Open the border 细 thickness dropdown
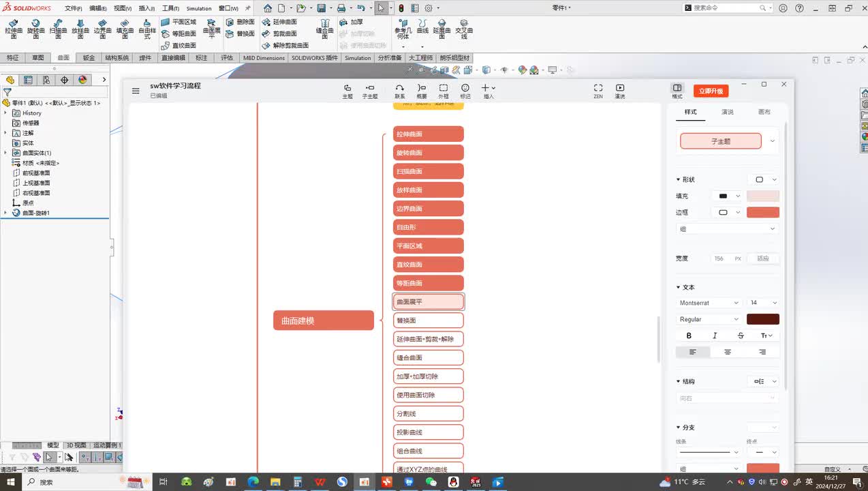This screenshot has height=491, width=868. 728,229
